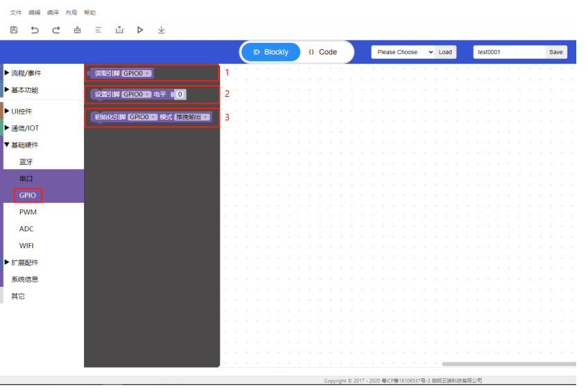Open GPIO0 dropdown in 初始化引脚 block
Screen dimensions: 588x392
coord(143,117)
